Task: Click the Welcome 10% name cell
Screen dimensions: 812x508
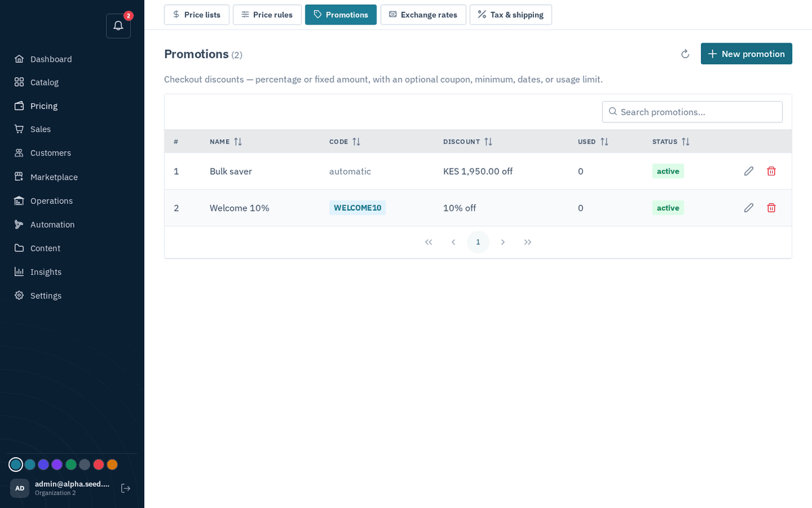Action: (x=240, y=208)
